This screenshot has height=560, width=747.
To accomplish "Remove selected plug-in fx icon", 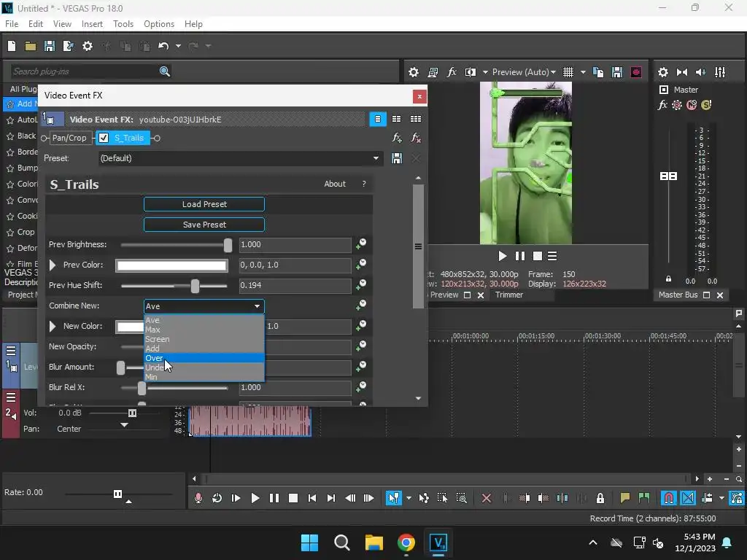I will pyautogui.click(x=415, y=138).
